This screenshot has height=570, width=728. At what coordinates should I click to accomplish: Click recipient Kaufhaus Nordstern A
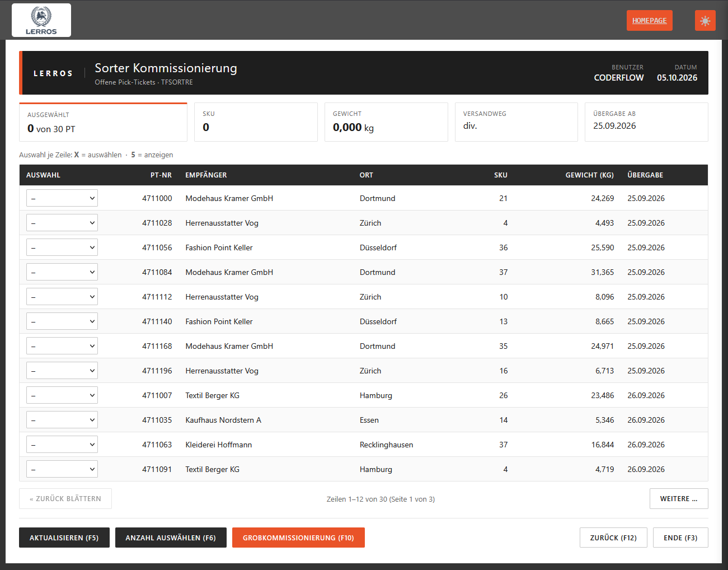[x=223, y=420]
